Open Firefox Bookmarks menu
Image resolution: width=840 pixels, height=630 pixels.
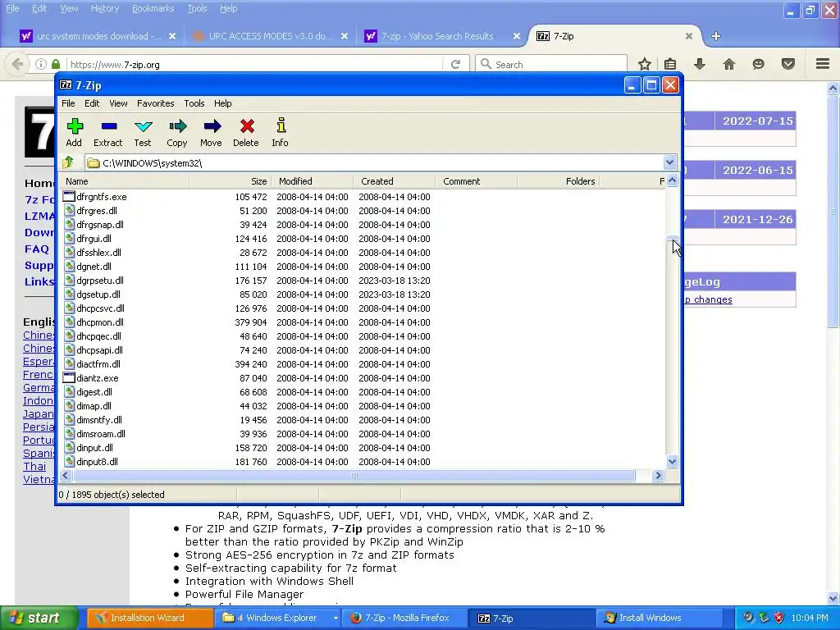(153, 8)
